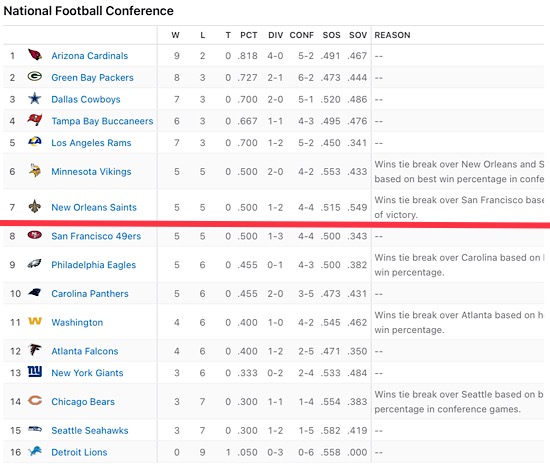Screen dimensions: 550x469
Task: Click the New York Giants logo
Action: 35,371
